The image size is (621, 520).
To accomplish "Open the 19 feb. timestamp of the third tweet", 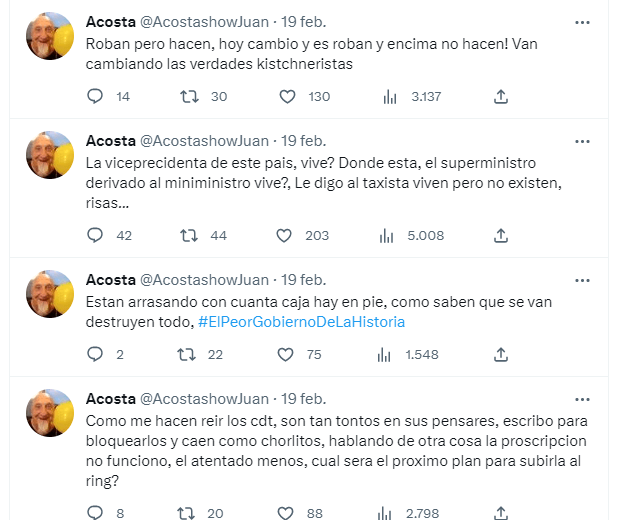I will pyautogui.click(x=303, y=279).
